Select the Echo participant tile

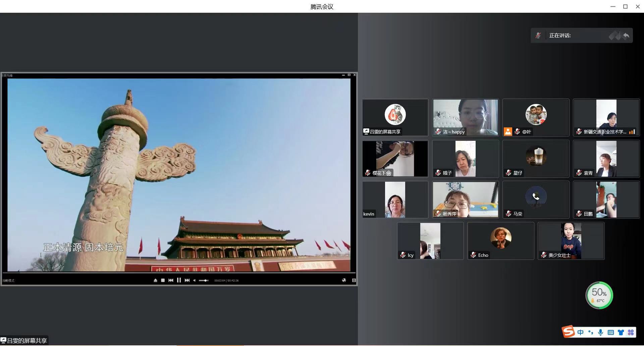tap(500, 241)
